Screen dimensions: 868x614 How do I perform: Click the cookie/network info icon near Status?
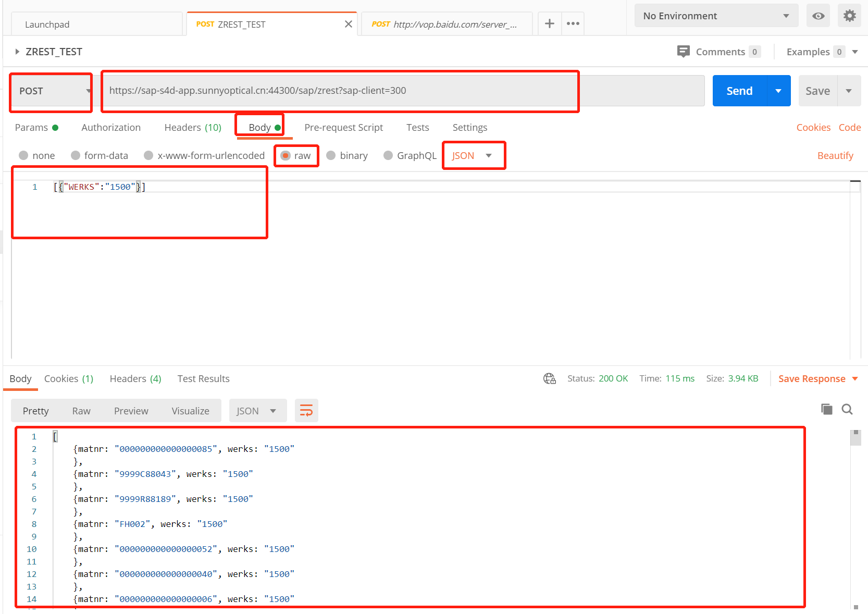coord(549,378)
